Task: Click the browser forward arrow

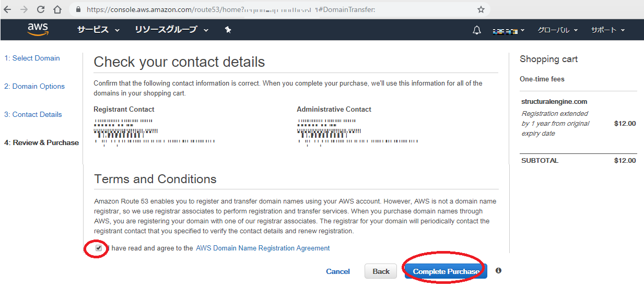Action: click(x=24, y=9)
